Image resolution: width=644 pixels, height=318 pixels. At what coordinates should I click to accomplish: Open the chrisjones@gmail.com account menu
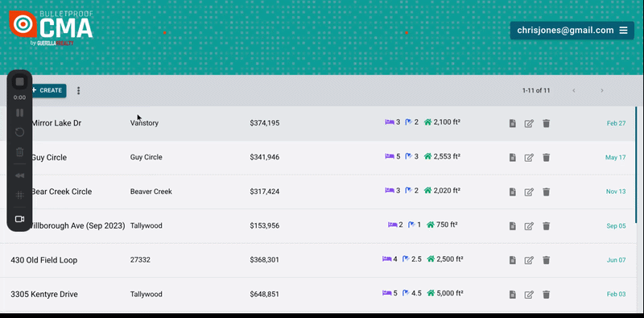572,31
